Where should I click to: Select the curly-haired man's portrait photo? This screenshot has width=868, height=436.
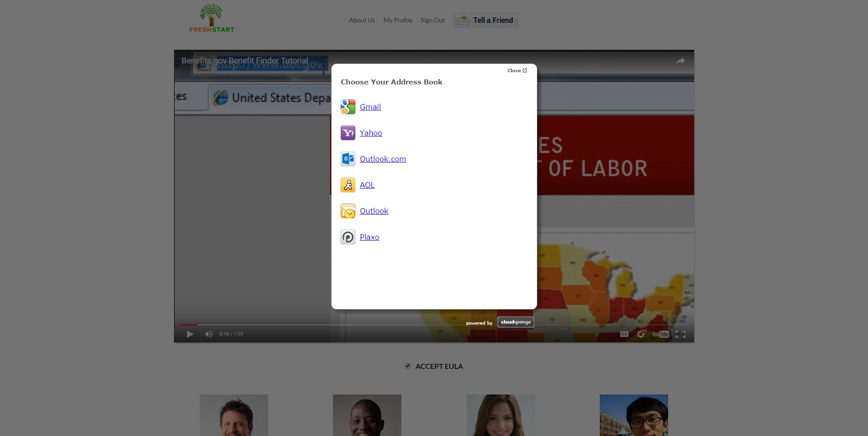pos(234,415)
